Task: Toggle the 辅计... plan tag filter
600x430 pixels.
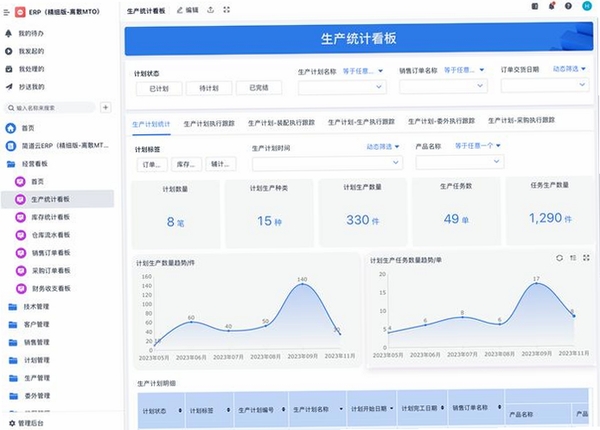Action: pyautogui.click(x=221, y=164)
